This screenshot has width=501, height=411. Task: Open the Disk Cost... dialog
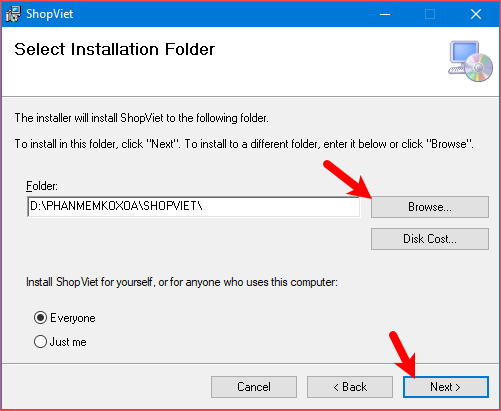click(x=430, y=239)
